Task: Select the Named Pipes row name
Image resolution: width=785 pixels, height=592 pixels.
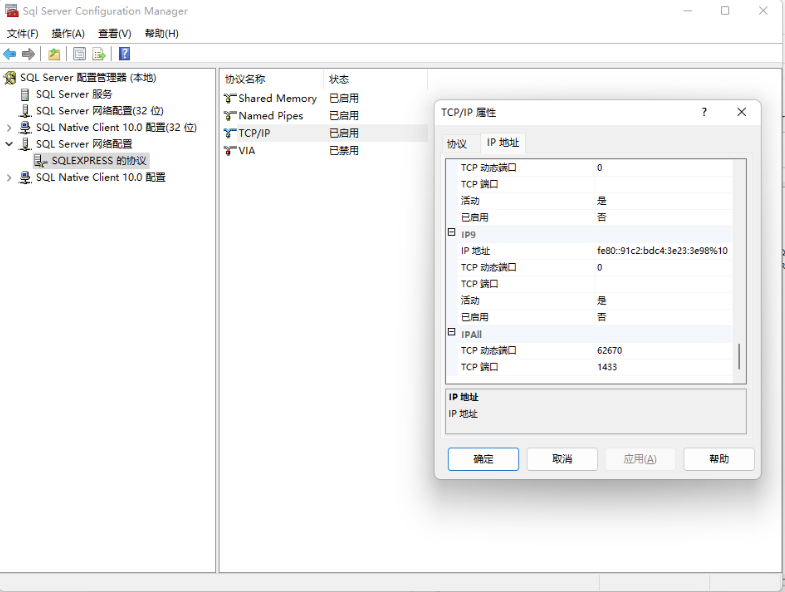Action: tap(271, 116)
